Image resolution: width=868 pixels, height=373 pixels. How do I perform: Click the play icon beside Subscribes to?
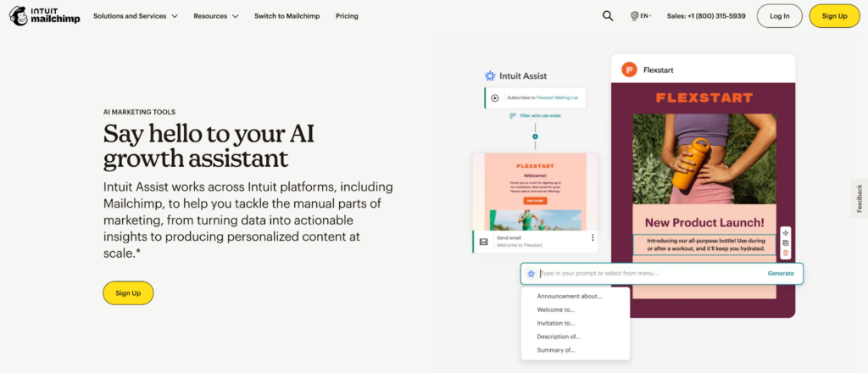click(495, 98)
